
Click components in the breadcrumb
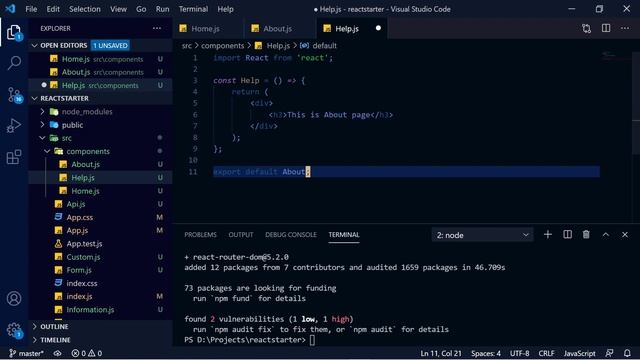[x=222, y=46]
